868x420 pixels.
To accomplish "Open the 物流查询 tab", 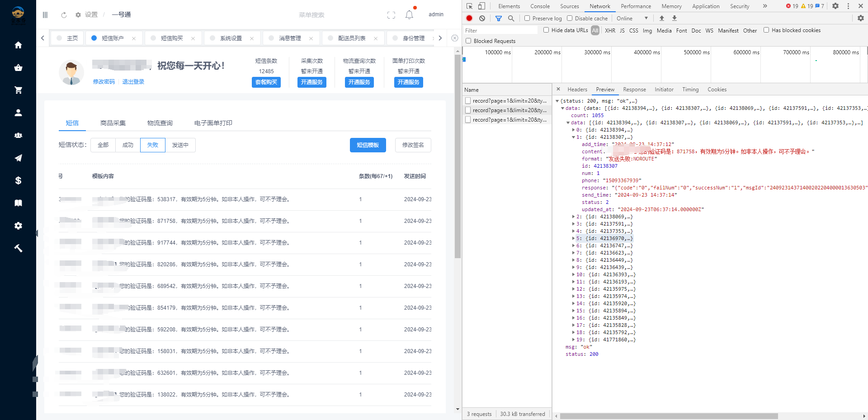I will click(160, 123).
